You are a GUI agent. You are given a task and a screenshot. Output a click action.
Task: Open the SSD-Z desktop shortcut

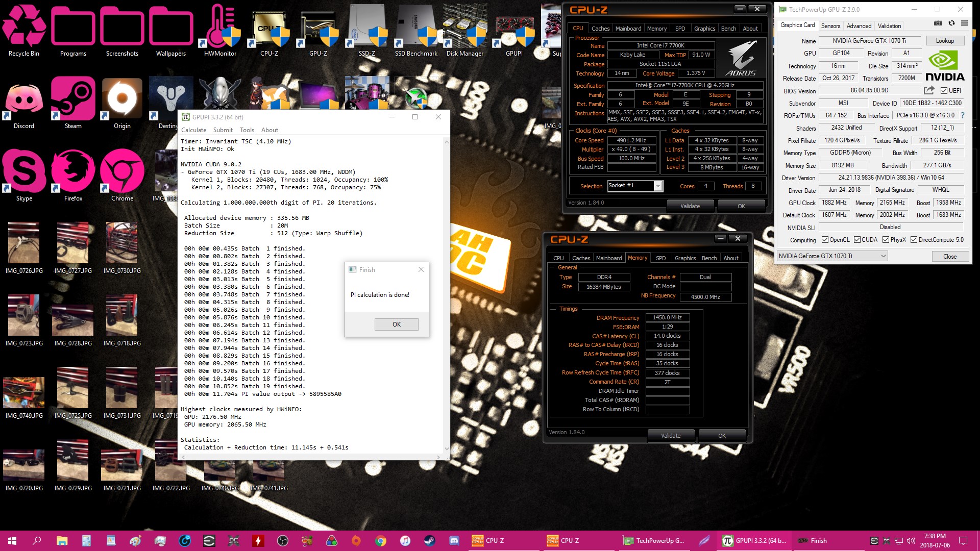tap(367, 31)
